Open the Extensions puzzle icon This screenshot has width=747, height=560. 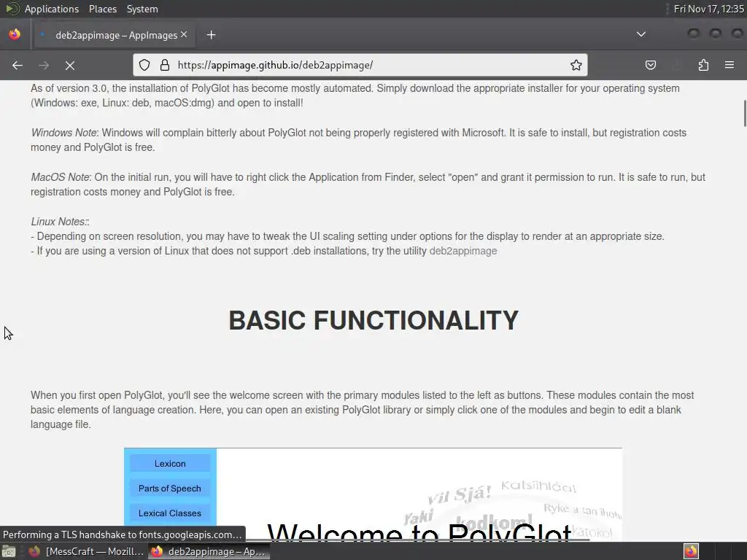tap(703, 65)
